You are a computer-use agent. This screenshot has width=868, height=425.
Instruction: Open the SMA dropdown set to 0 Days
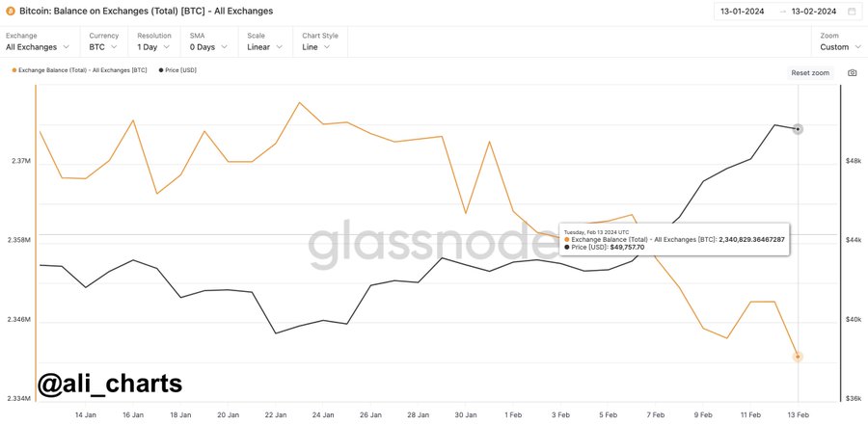[x=208, y=46]
